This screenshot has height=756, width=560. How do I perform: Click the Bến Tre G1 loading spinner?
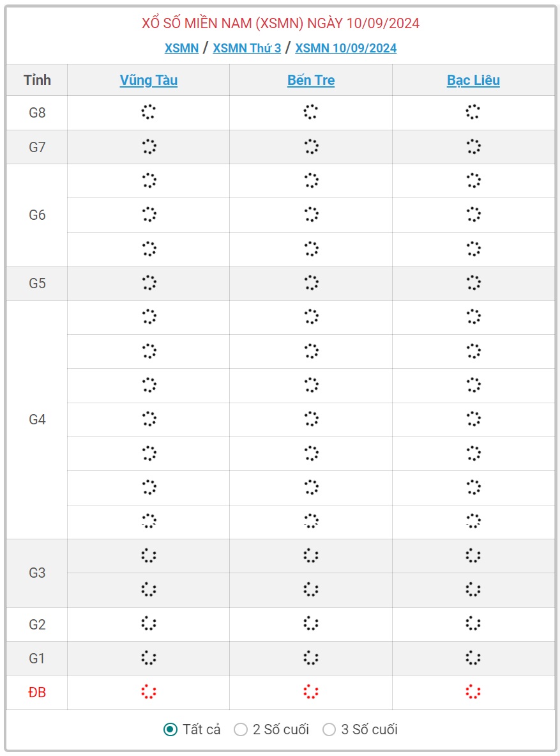tap(311, 658)
